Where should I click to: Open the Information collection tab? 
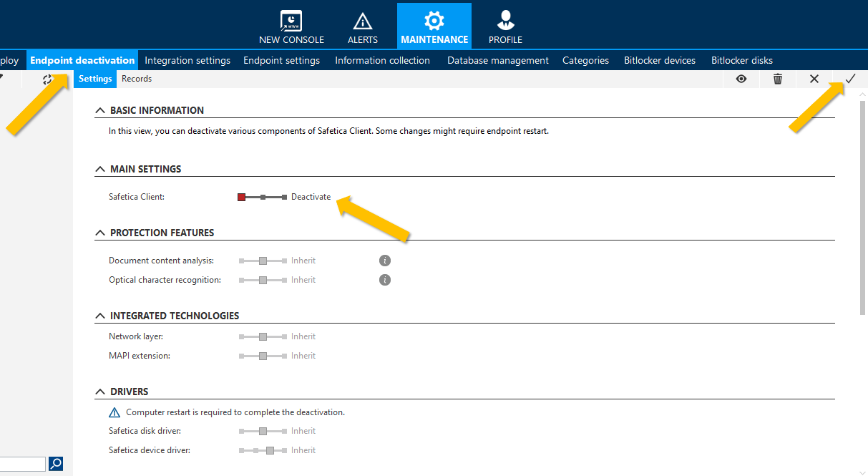[382, 60]
